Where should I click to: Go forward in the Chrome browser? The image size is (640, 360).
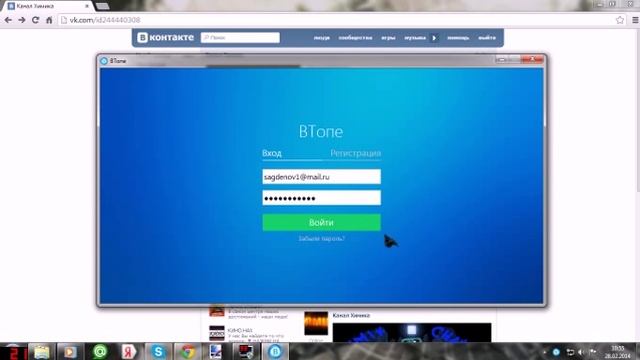(22, 20)
